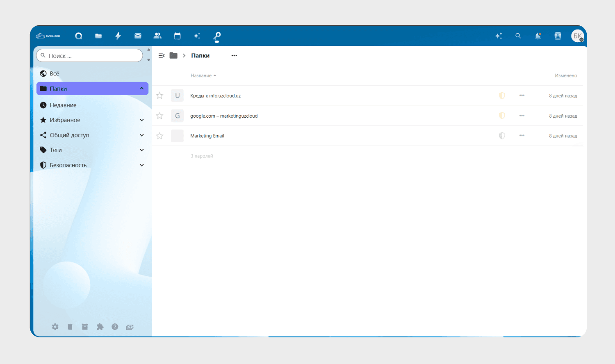This screenshot has width=615, height=364.
Task: Expand the Теги section
Action: coord(141,150)
